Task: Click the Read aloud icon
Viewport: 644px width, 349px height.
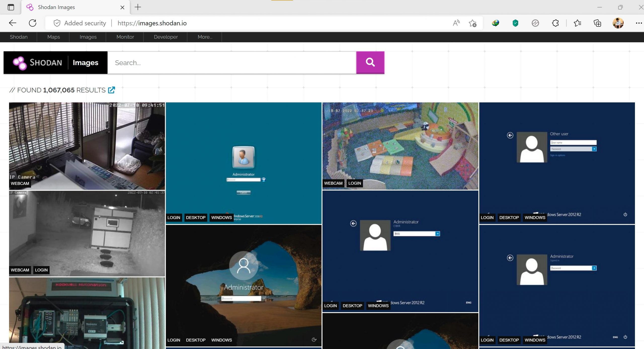Action: pos(456,23)
